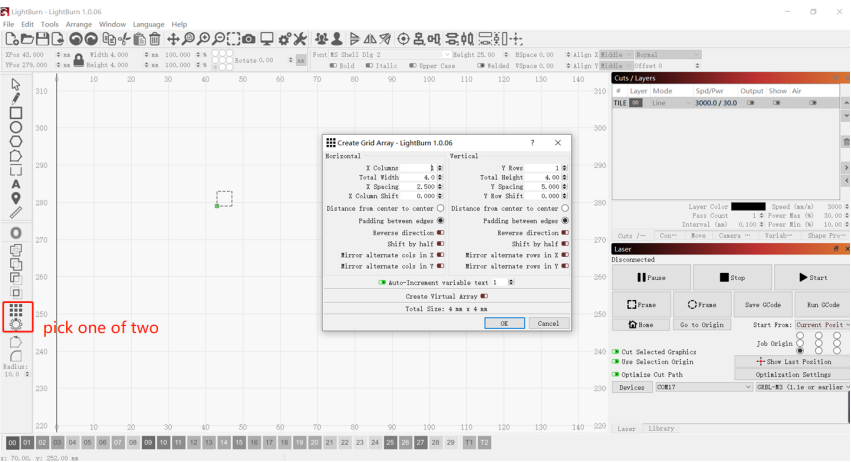Viewport: 851px width, 462px height.
Task: Toggle horizontal Shift by half
Action: pyautogui.click(x=440, y=244)
